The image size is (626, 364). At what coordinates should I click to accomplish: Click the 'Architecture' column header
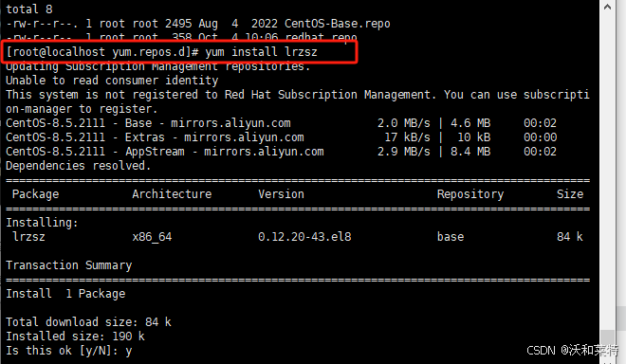pos(172,194)
